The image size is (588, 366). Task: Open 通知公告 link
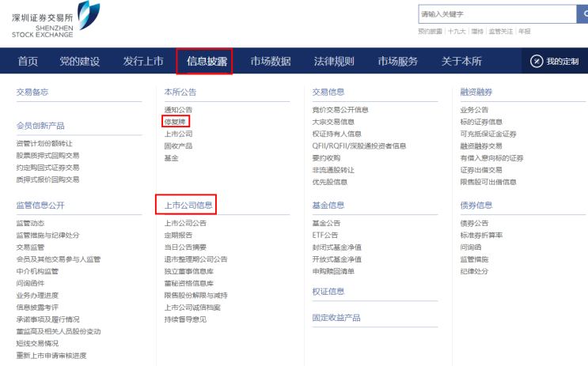click(178, 110)
